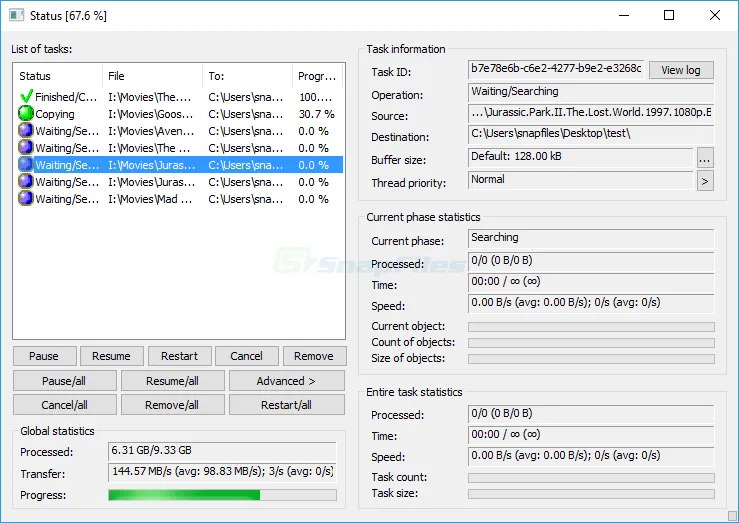The image size is (739, 523).
Task: Click the Task ID field
Action: 556,70
